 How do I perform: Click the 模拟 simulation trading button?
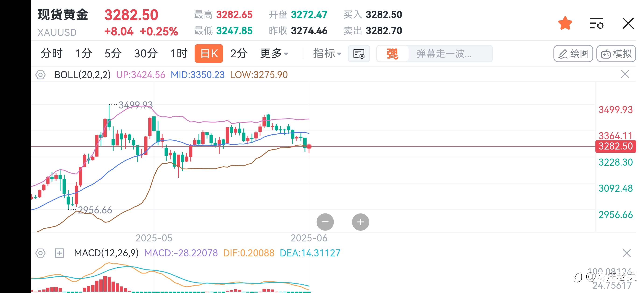616,53
